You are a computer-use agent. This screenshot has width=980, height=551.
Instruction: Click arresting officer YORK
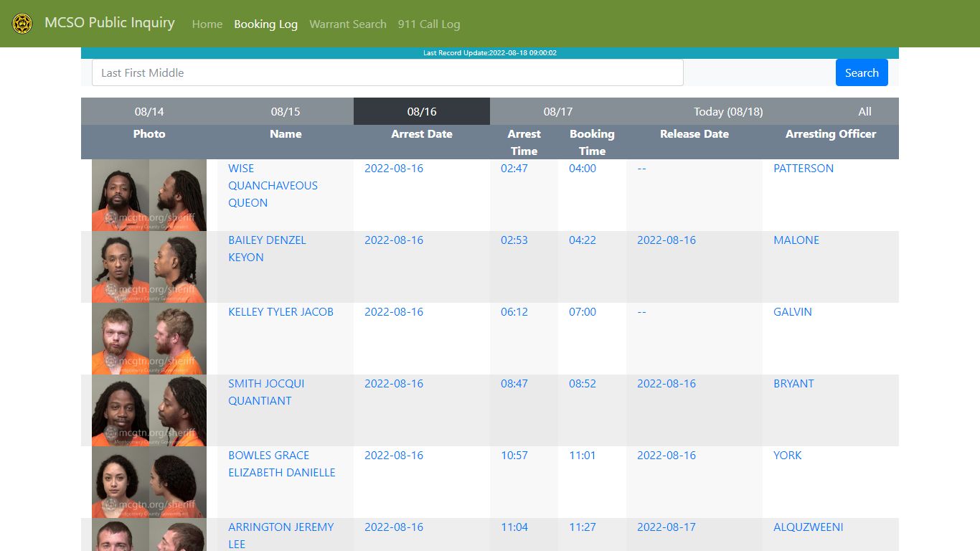click(788, 455)
